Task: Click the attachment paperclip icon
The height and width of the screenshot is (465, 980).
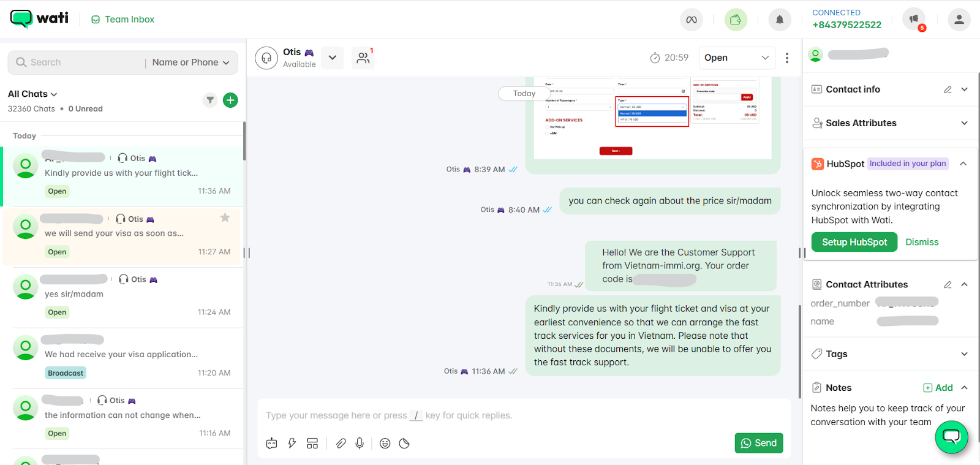Action: [x=341, y=443]
